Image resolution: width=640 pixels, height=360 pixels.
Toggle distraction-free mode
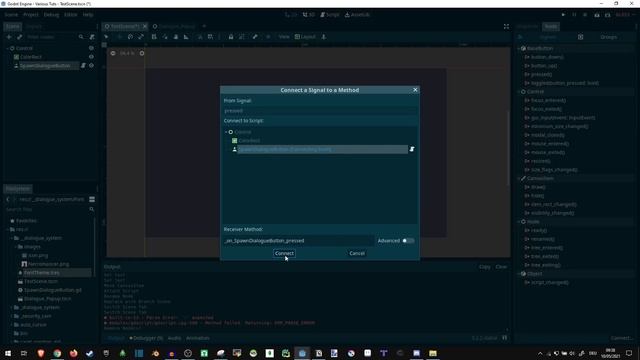(x=506, y=27)
